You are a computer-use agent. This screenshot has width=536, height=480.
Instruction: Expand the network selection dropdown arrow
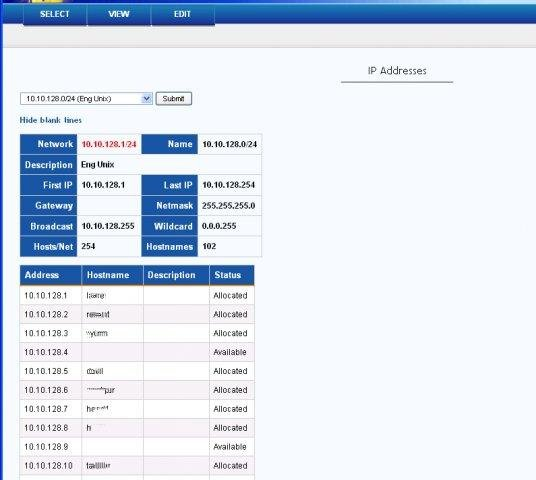[x=147, y=98]
